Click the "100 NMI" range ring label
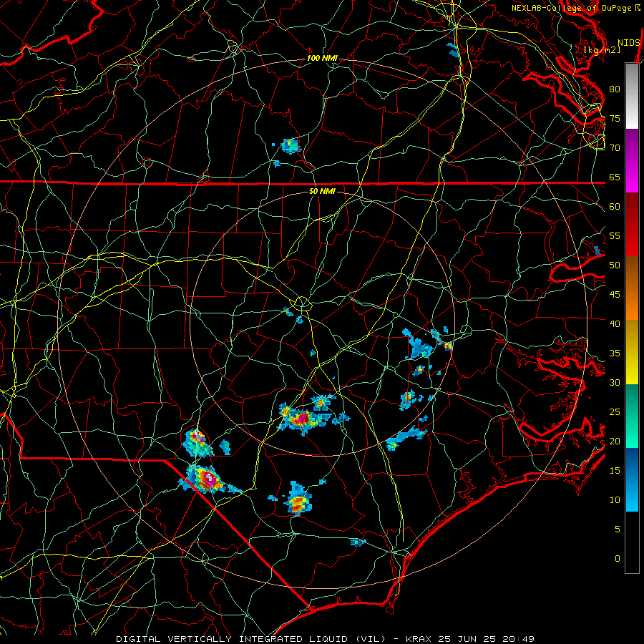The height and width of the screenshot is (644, 644). click(322, 59)
